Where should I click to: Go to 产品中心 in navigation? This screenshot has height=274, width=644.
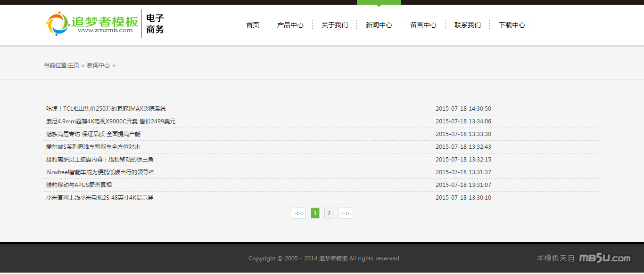(290, 25)
